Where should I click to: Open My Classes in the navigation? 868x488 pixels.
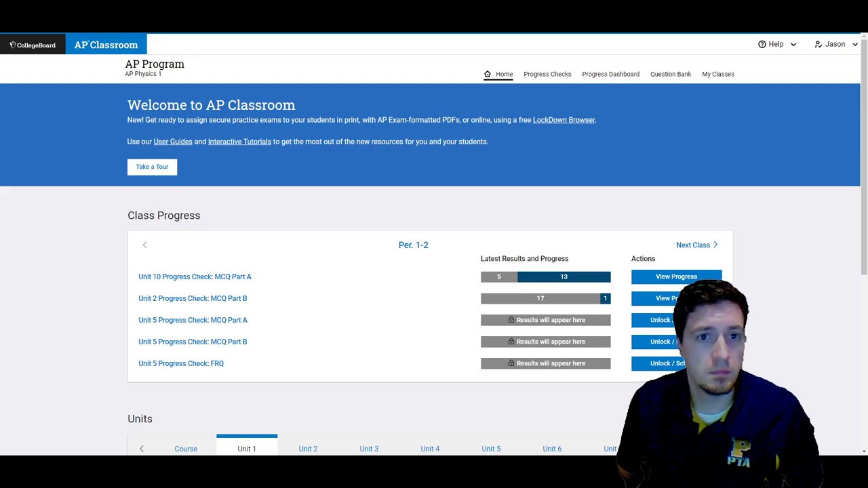point(718,74)
